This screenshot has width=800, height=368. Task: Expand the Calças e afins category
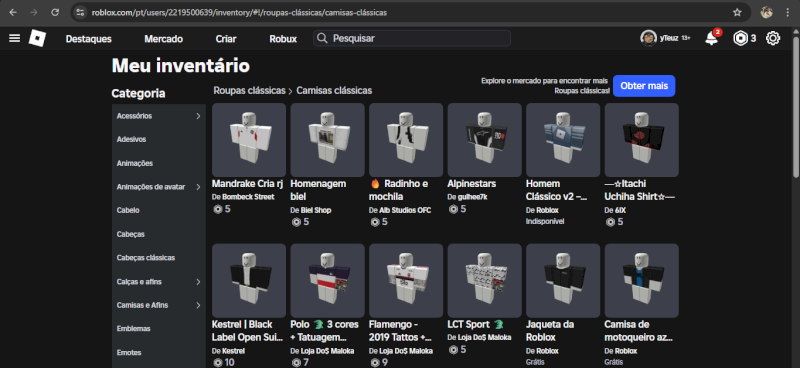pyautogui.click(x=159, y=282)
